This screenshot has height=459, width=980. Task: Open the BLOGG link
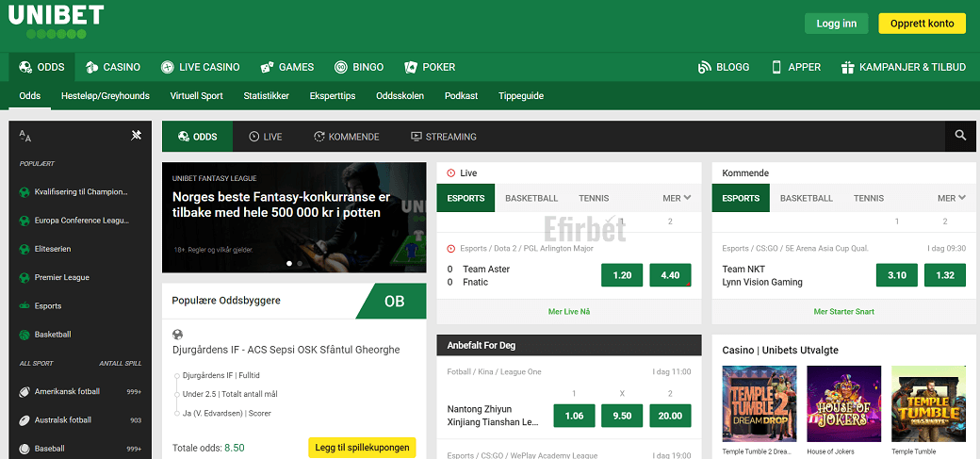point(724,67)
